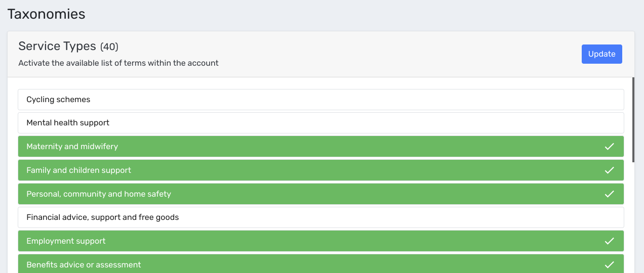644x273 pixels.
Task: Click the Taxonomies page heading
Action: (x=46, y=14)
